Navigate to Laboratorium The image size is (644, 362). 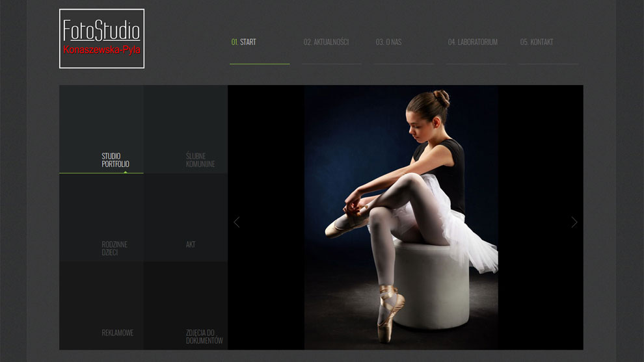click(x=472, y=42)
